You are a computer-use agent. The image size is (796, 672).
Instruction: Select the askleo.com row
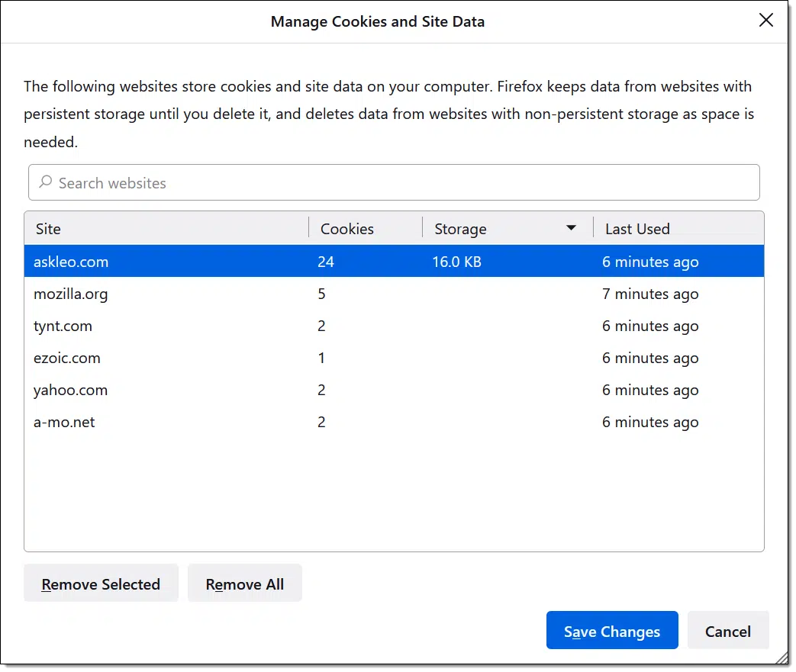[394, 262]
